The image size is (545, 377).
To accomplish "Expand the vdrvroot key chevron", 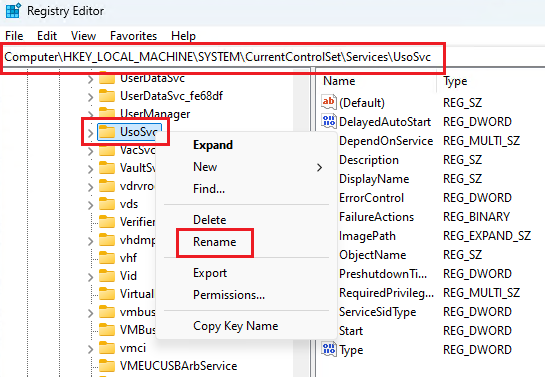I will [x=90, y=187].
